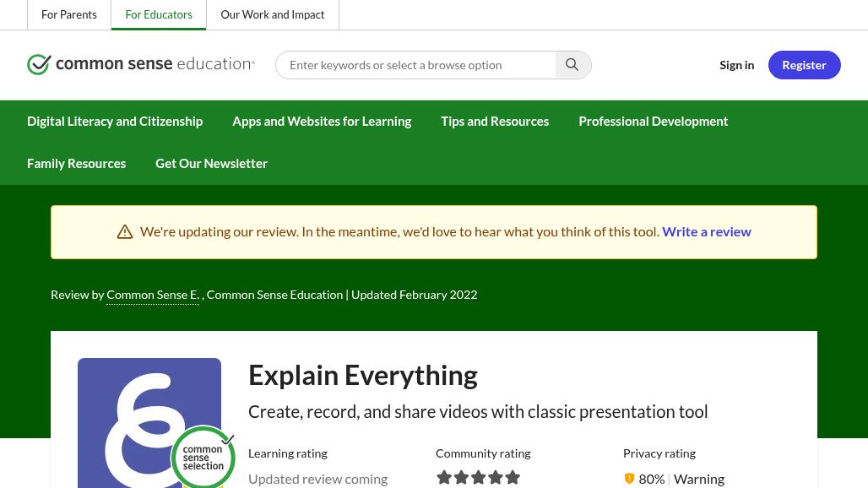Open Apps and Websites for Learning menu

click(x=322, y=121)
